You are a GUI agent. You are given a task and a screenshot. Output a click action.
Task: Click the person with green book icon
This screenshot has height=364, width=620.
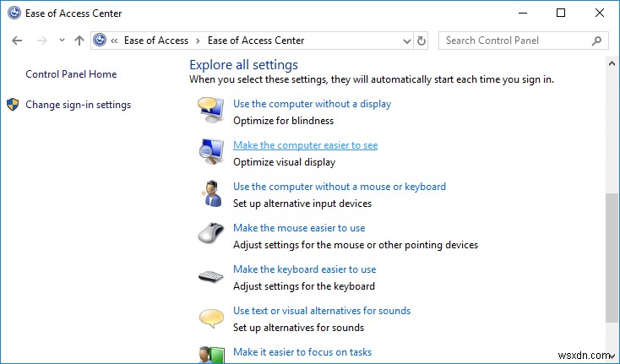coord(211,355)
